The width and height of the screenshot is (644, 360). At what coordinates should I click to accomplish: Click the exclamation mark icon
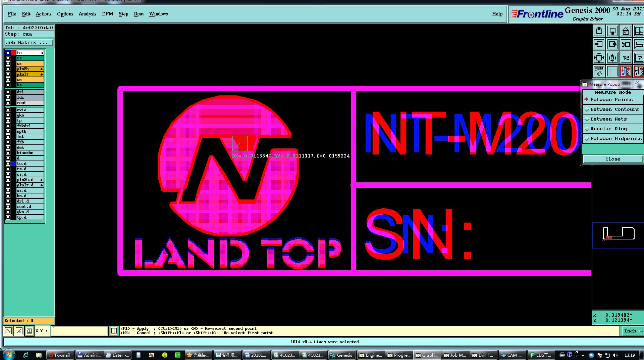click(114, 331)
